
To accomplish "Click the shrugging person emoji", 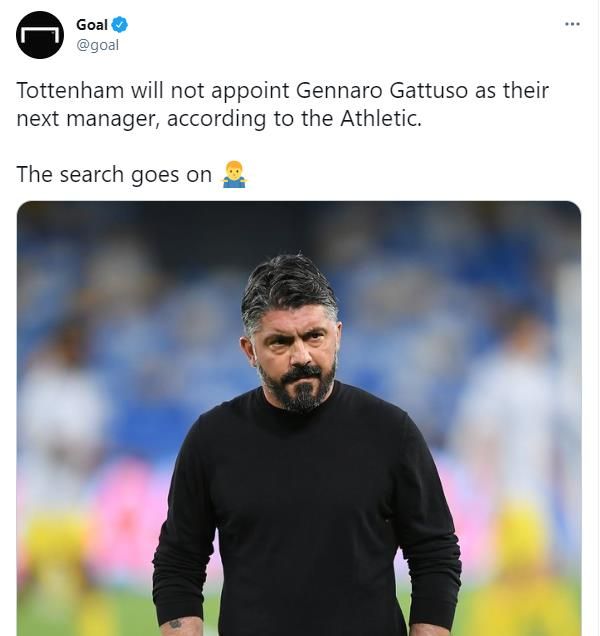I will point(234,175).
